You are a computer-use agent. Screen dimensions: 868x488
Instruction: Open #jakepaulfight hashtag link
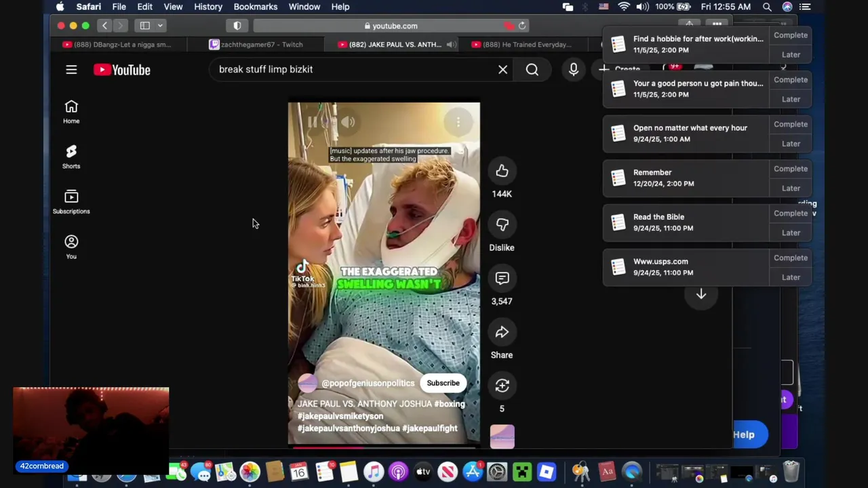[430, 428]
